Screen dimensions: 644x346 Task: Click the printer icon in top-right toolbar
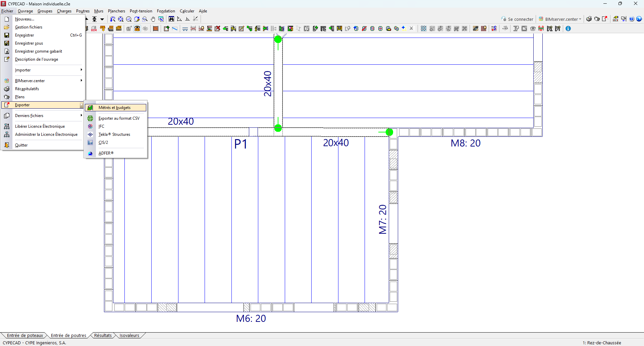(589, 19)
